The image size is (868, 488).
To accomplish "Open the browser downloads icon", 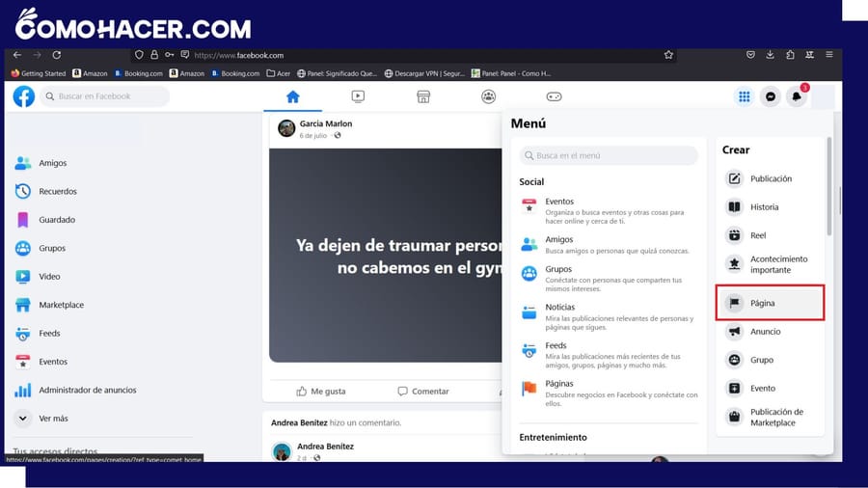I will coord(770,54).
